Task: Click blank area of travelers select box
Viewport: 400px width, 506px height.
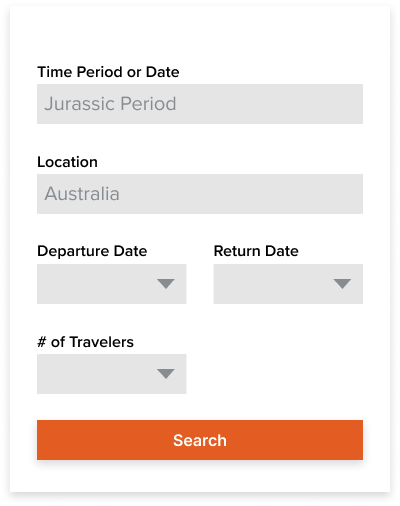Action: [93, 374]
